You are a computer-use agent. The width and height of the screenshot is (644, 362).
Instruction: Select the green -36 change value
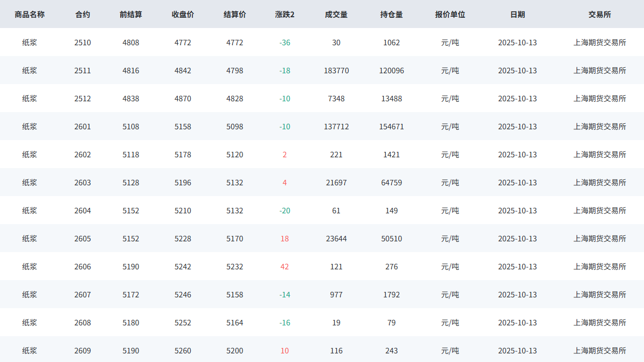click(x=285, y=43)
